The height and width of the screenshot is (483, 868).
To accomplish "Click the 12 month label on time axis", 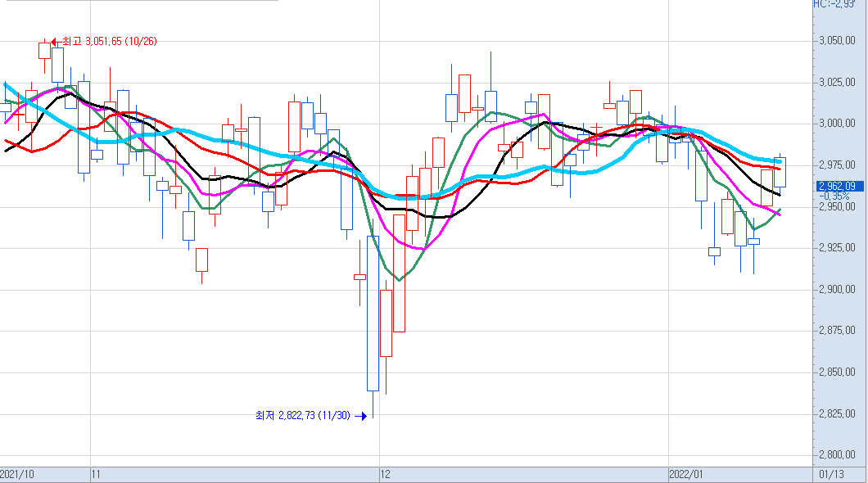I will pyautogui.click(x=386, y=475).
